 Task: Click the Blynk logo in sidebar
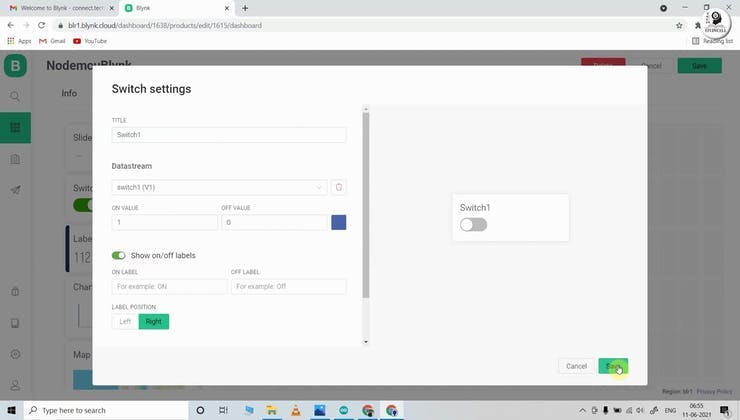coord(15,66)
